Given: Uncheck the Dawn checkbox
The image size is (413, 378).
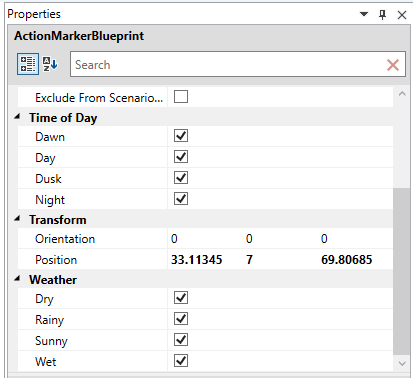Looking at the screenshot, I should pos(181,136).
